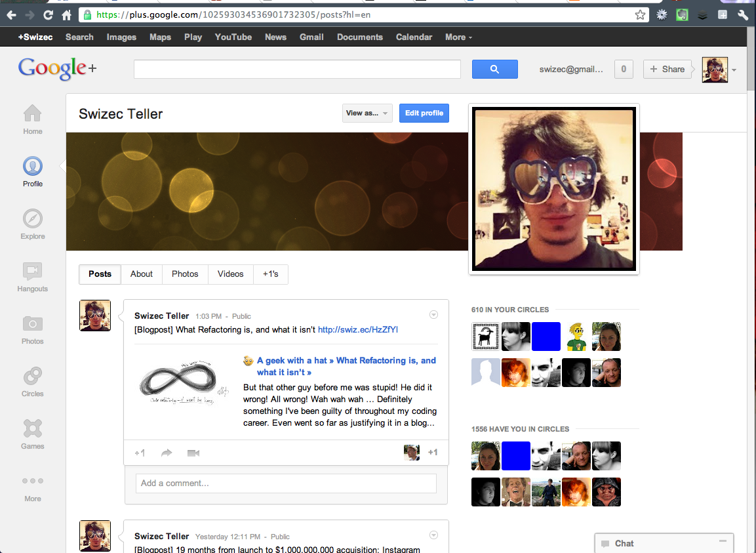Show More sidebar options dots
756x553 pixels.
pos(33,488)
